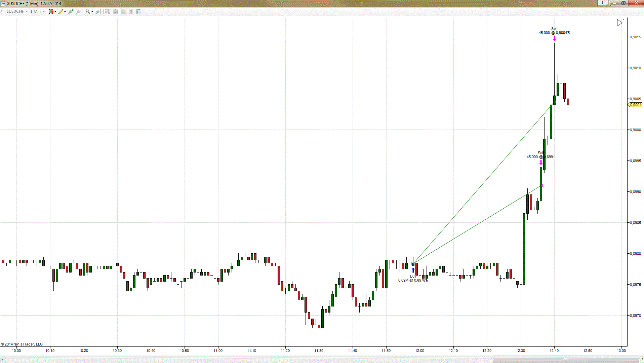
Task: Toggle the zoom frame tool
Action: [98, 11]
